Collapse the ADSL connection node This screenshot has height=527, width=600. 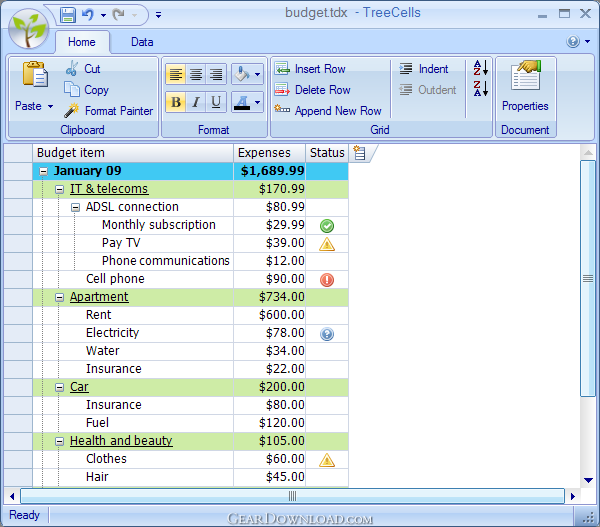pos(75,207)
